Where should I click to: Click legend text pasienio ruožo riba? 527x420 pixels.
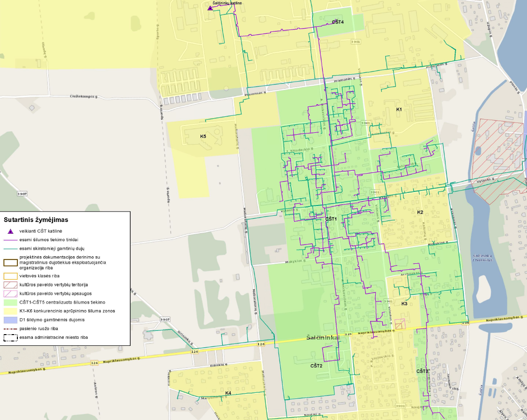39,328
